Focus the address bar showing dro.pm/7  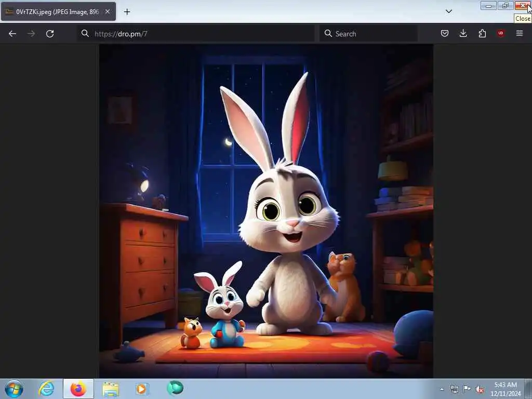point(196,34)
